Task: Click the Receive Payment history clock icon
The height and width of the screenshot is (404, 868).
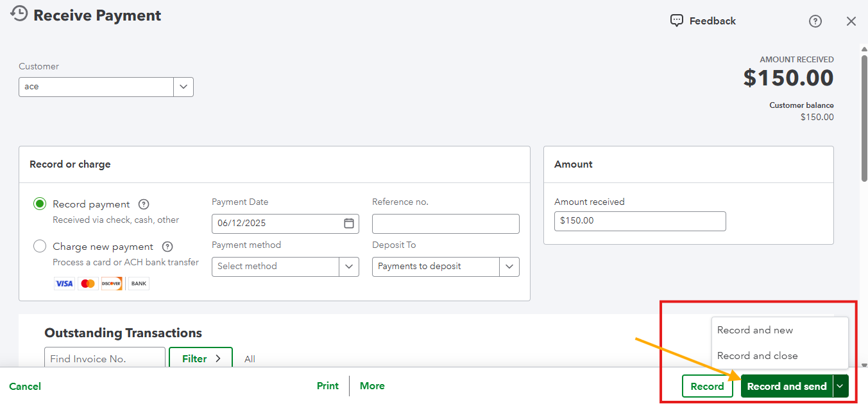Action: [x=19, y=14]
